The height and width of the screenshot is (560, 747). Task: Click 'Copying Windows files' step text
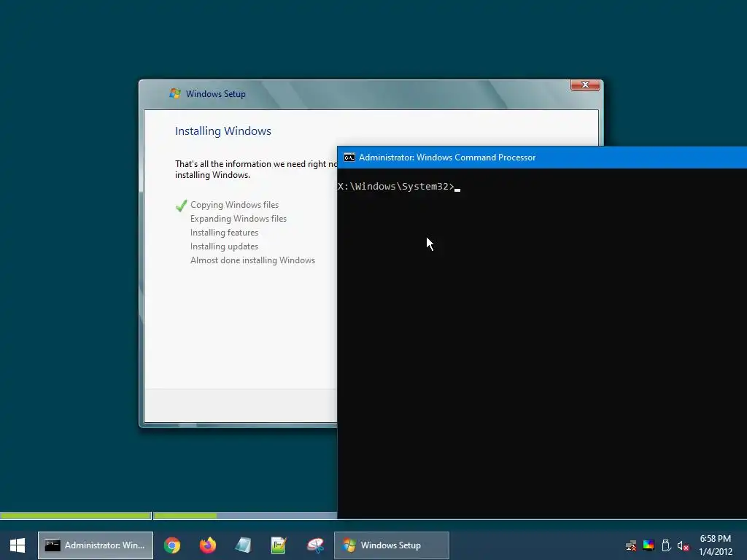coord(234,205)
